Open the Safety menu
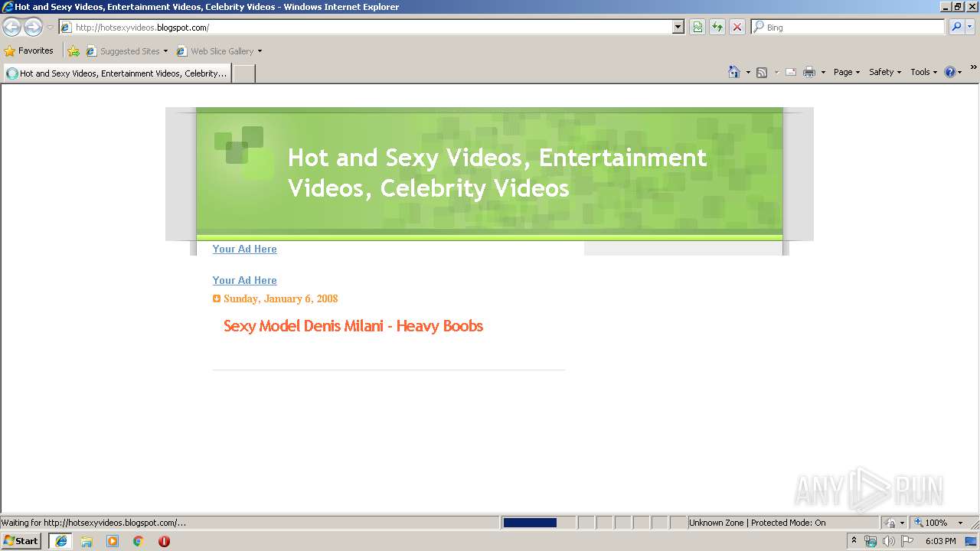Image resolution: width=980 pixels, height=551 pixels. pos(885,72)
